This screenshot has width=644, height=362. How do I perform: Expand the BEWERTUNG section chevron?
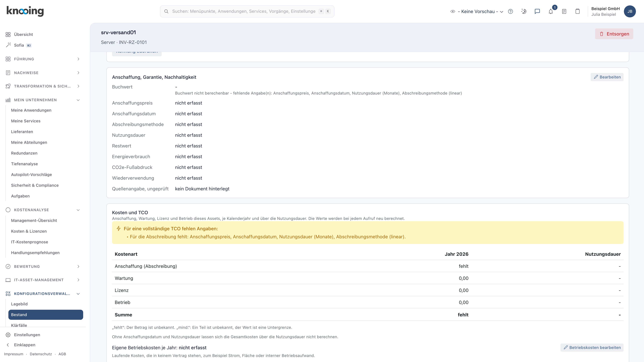78,267
